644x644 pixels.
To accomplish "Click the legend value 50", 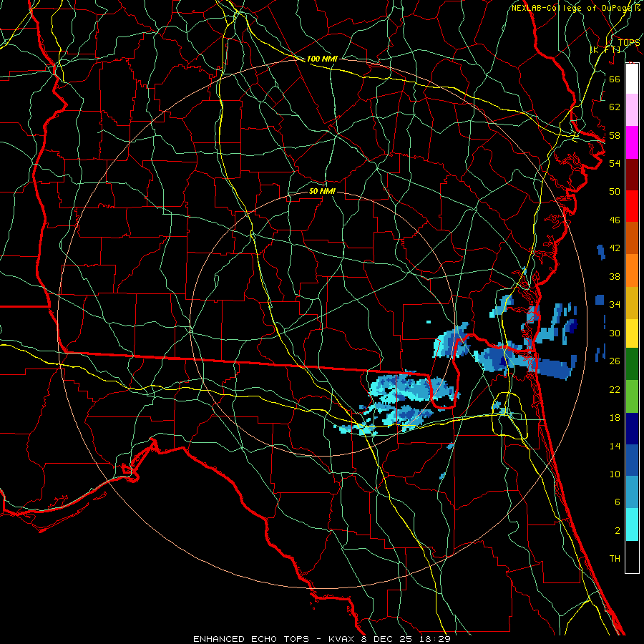I will tap(615, 191).
